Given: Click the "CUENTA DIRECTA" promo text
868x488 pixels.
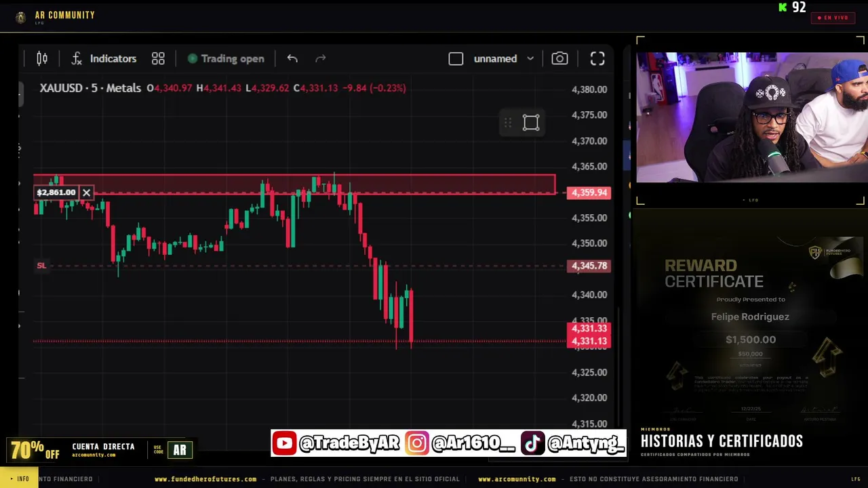Looking at the screenshot, I should [x=103, y=447].
